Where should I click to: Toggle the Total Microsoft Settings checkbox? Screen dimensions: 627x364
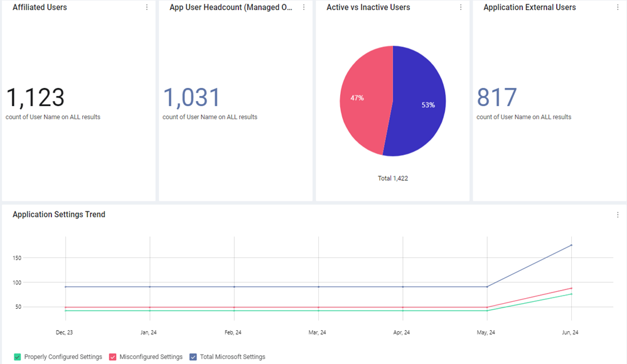pyautogui.click(x=193, y=357)
